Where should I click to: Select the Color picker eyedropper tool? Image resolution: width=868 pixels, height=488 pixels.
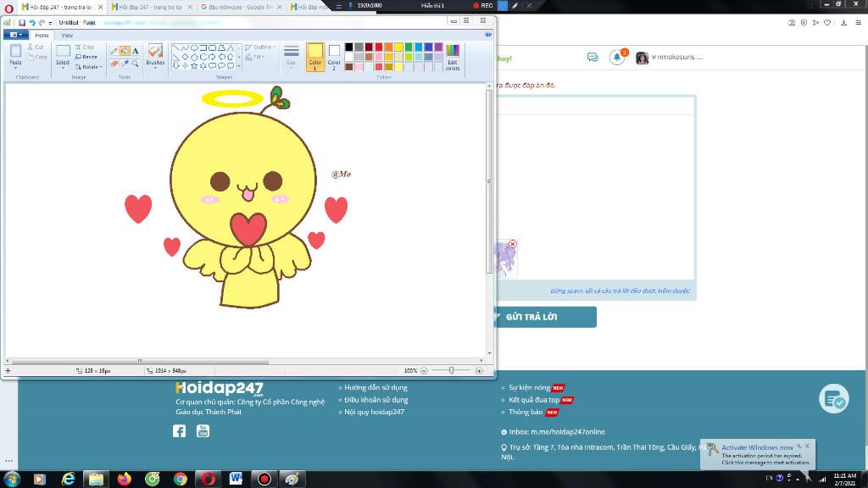125,64
